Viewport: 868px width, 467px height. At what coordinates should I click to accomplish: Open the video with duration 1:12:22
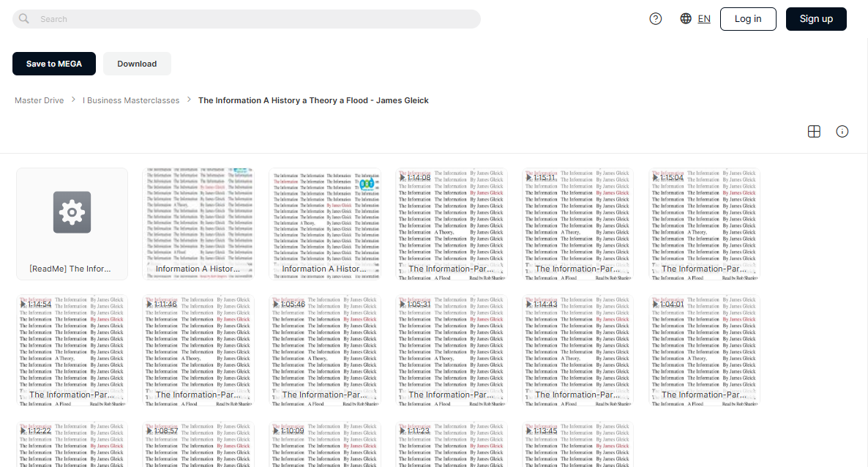pos(72,444)
